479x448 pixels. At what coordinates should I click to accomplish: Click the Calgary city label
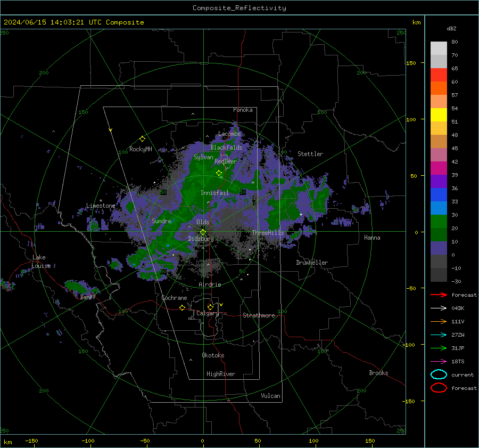pyautogui.click(x=208, y=313)
